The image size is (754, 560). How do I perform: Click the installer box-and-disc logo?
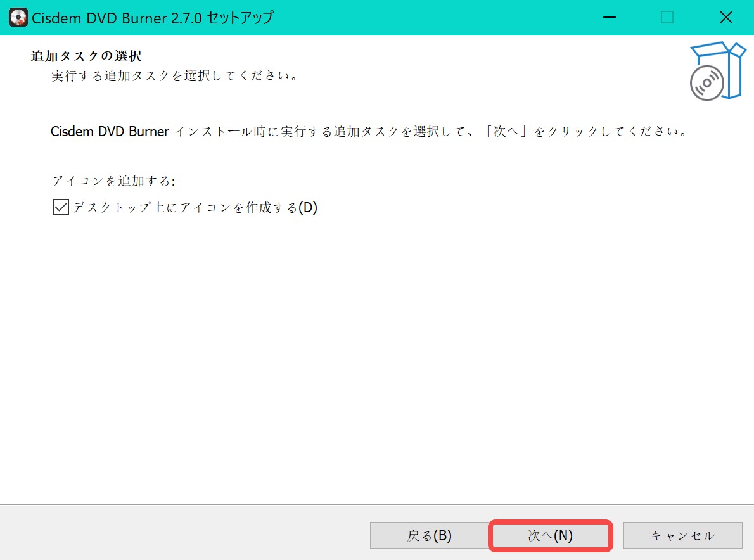[x=717, y=71]
